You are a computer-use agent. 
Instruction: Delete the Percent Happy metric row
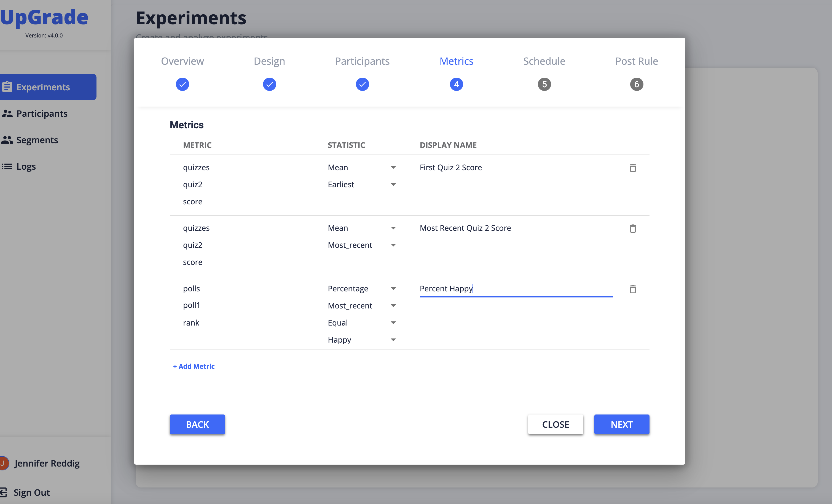[x=632, y=289]
